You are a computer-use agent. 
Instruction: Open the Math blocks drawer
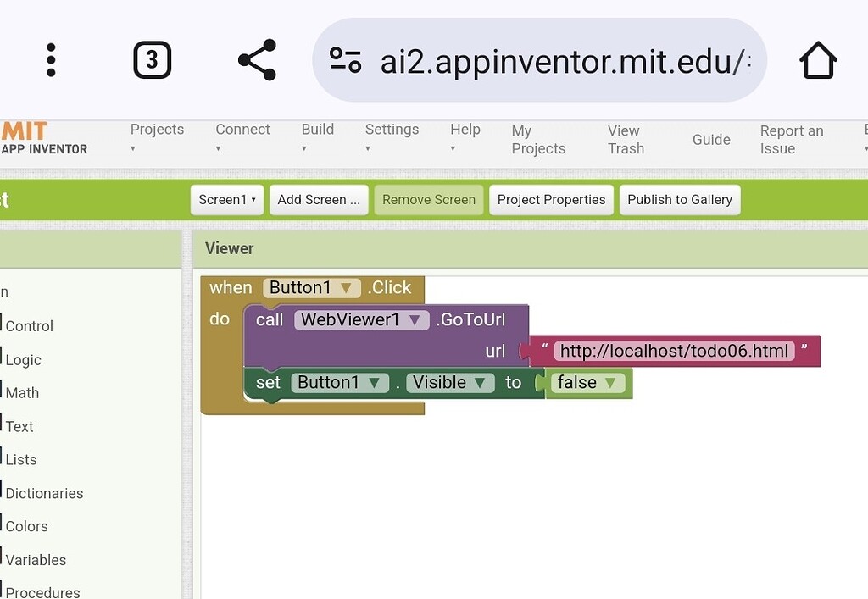21,392
